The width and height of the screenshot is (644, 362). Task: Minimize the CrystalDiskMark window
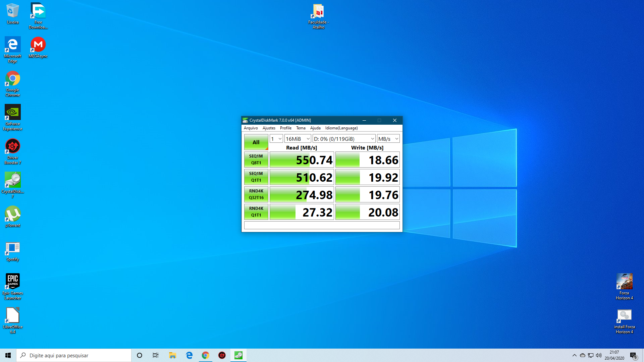(364, 120)
